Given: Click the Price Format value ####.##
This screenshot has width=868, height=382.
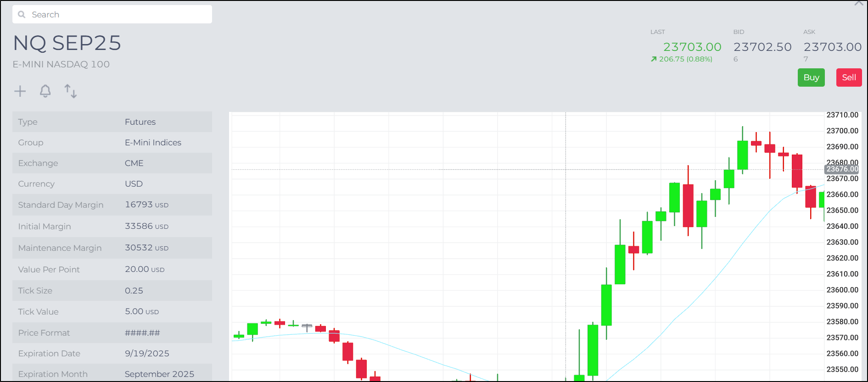Looking at the screenshot, I should (142, 333).
